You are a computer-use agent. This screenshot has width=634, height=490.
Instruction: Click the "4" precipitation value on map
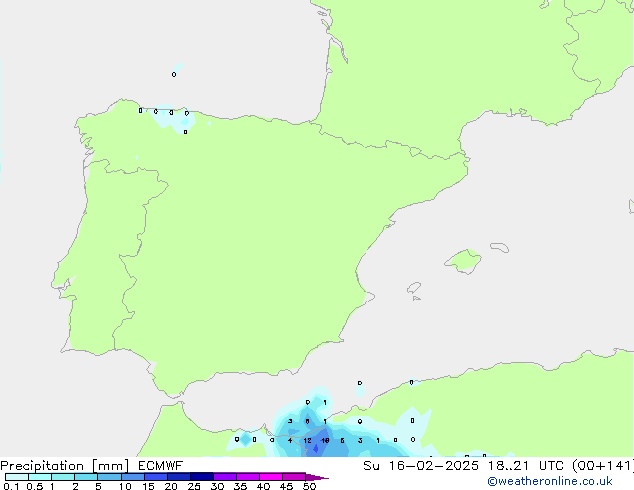point(290,441)
